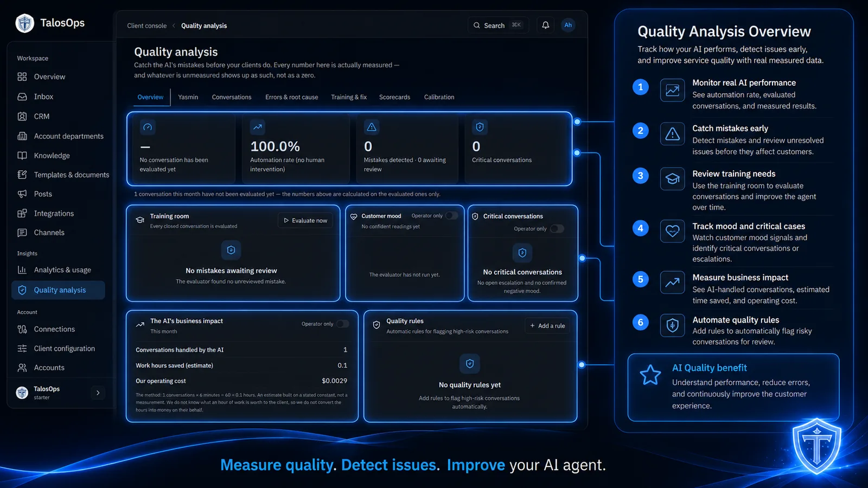Open the Client configuration sidebar link

pyautogui.click(x=58, y=349)
